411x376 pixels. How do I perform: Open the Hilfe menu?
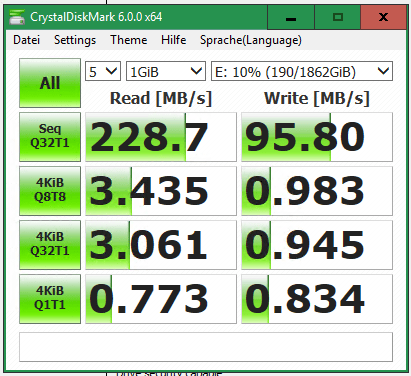tap(173, 40)
